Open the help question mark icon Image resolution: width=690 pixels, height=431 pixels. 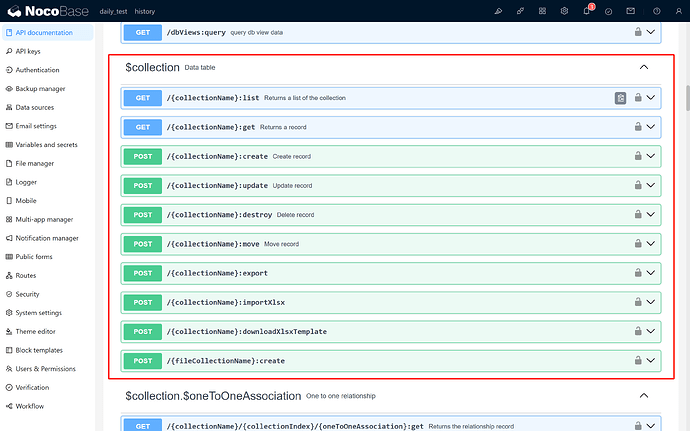(x=657, y=11)
